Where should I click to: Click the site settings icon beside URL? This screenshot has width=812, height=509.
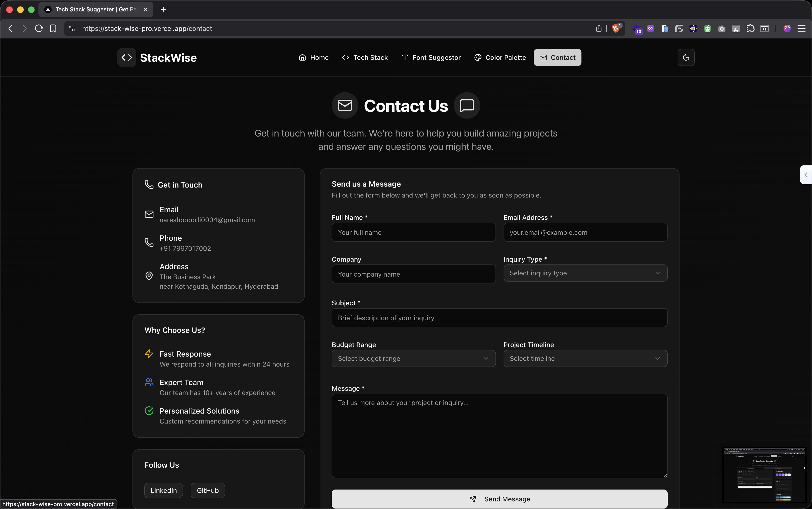72,29
